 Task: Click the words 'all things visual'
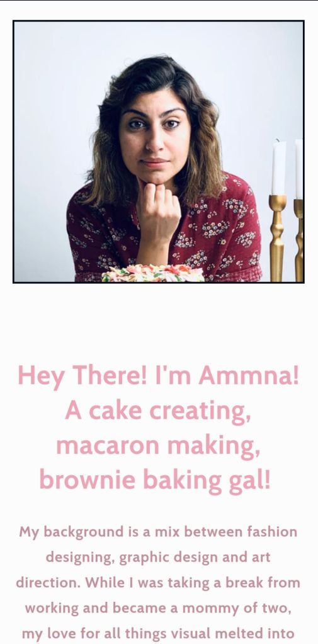coord(159,634)
